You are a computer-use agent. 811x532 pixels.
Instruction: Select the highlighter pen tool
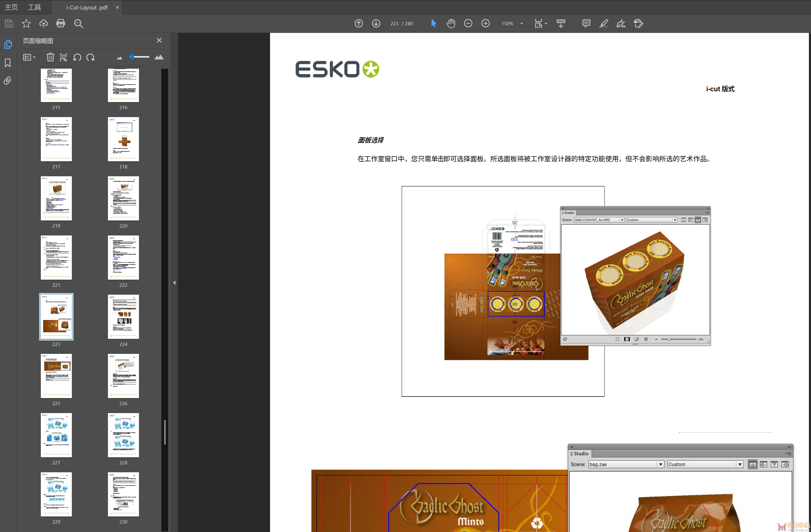[x=604, y=23]
